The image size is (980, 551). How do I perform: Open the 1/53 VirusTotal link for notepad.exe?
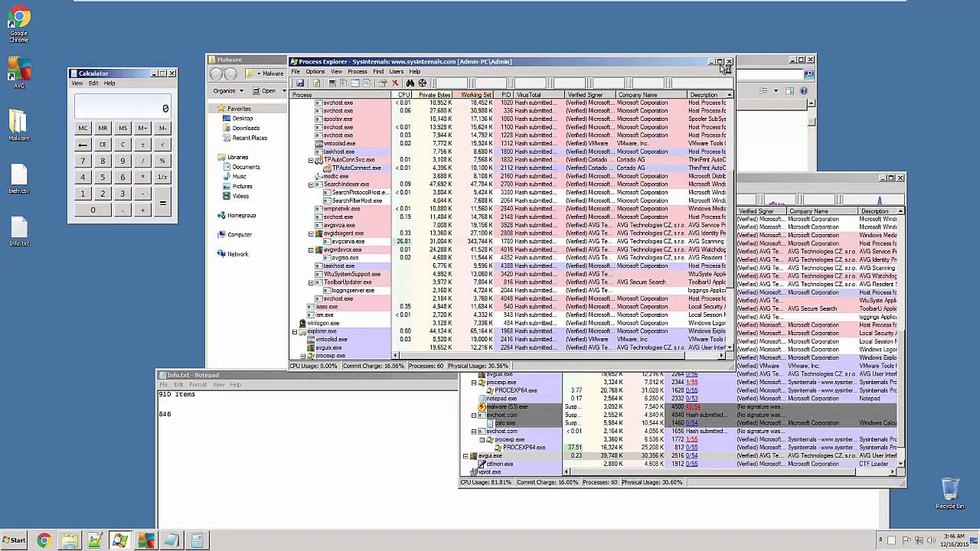click(x=692, y=399)
